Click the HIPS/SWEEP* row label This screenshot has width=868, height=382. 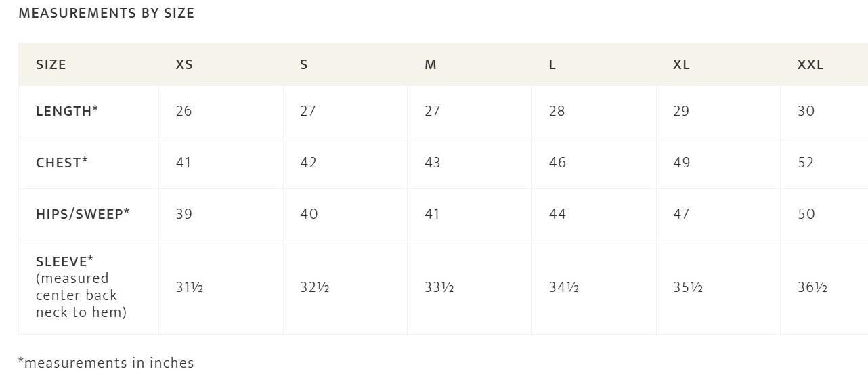pyautogui.click(x=83, y=214)
